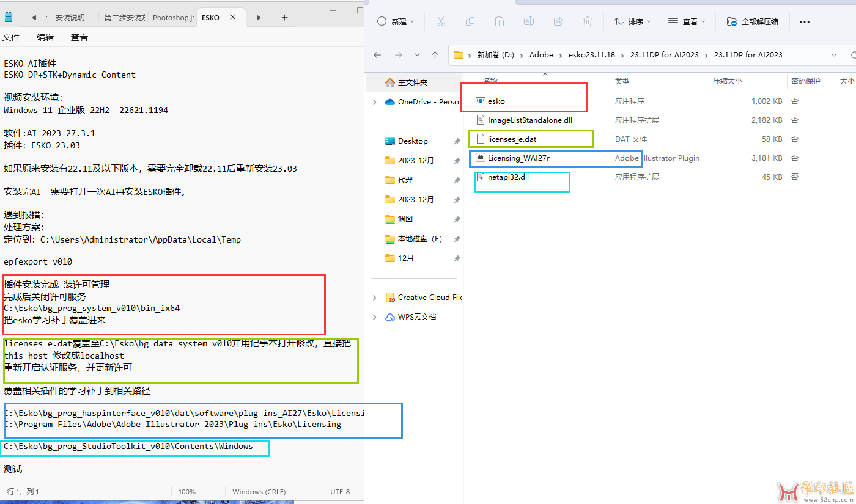Viewport: 856px width, 504px height.
Task: Switch to the 安装说明 tab
Action: click(70, 18)
